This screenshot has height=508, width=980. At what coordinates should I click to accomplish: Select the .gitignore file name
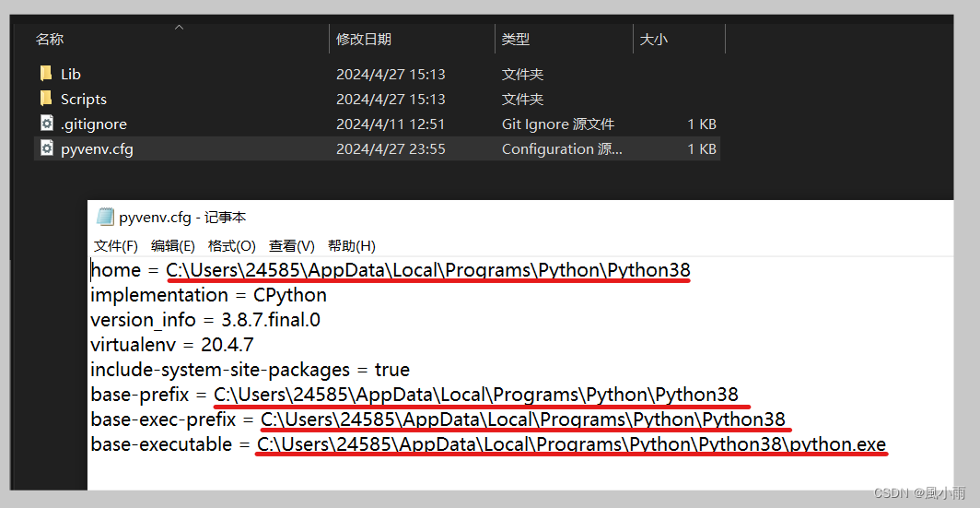pyautogui.click(x=94, y=124)
